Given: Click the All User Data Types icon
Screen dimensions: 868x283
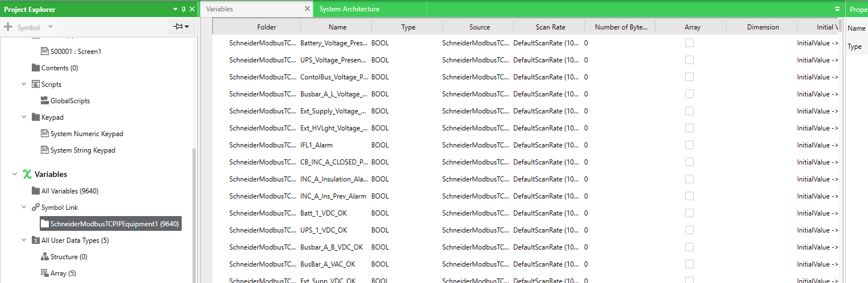Looking at the screenshot, I should point(36,240).
